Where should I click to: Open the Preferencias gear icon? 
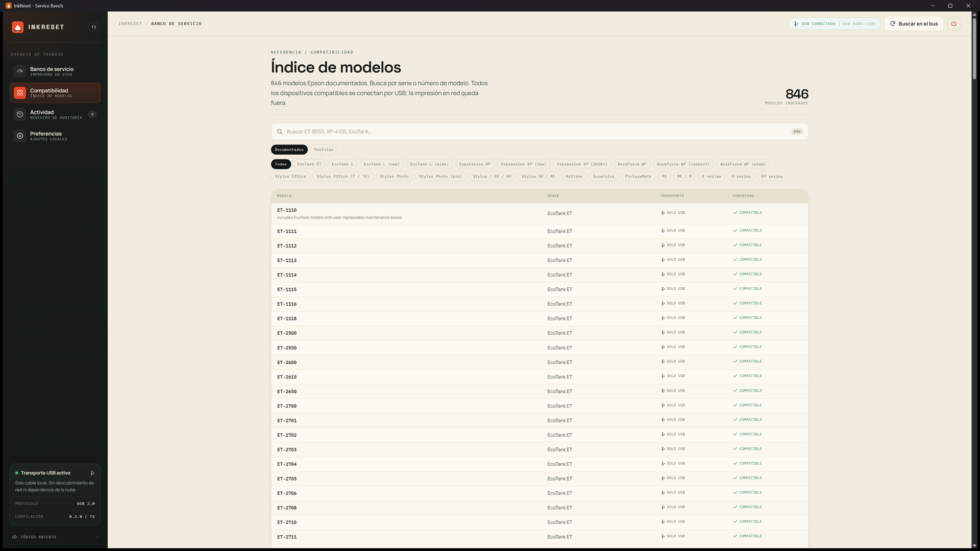[x=20, y=136]
